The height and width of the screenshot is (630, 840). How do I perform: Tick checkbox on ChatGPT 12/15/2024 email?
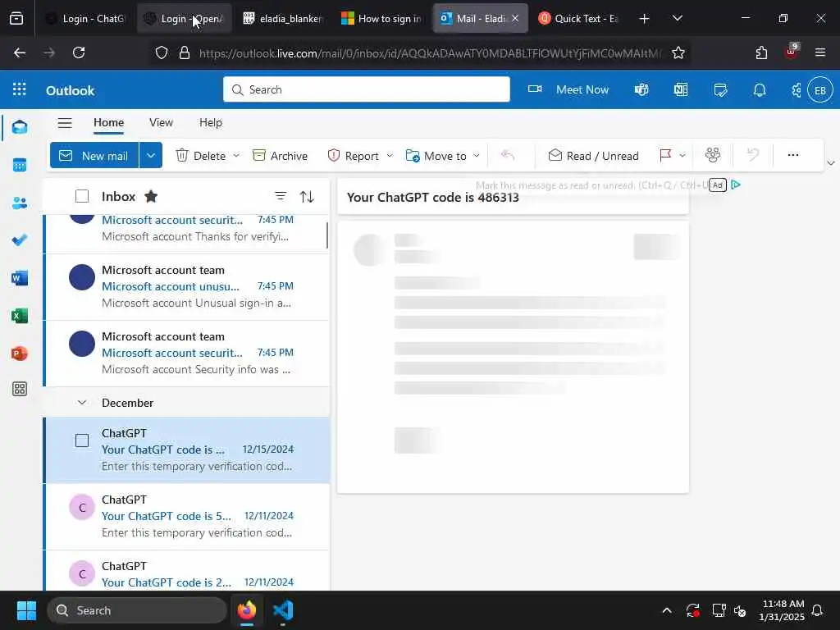coord(82,441)
